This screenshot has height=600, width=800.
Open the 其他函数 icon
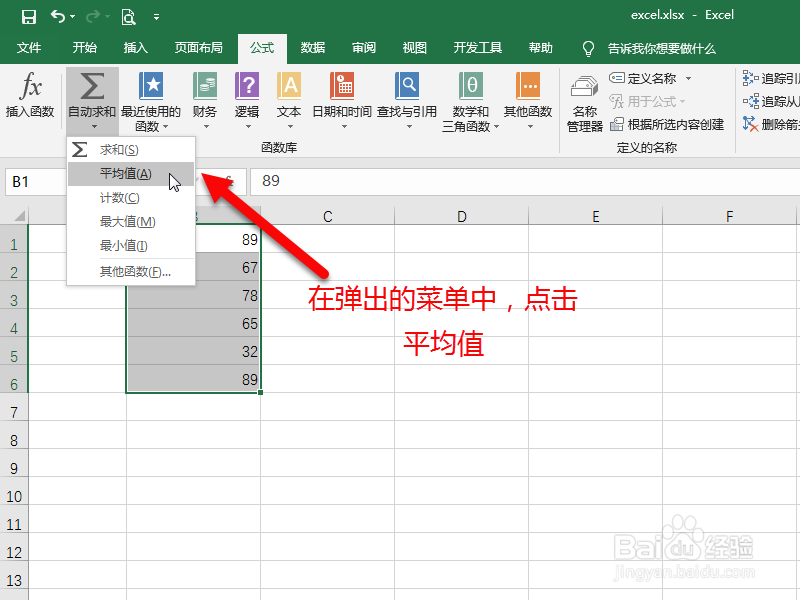pyautogui.click(x=528, y=86)
